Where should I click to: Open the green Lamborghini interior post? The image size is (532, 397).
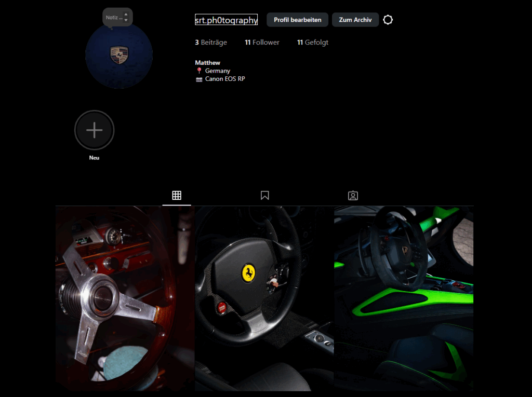[x=404, y=298]
